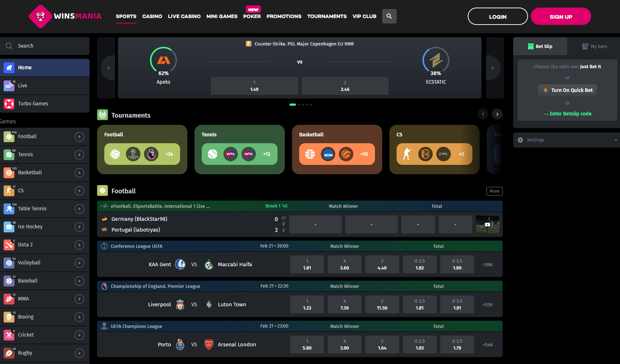
Task: Click the first carousel pagination dot
Action: (x=292, y=105)
